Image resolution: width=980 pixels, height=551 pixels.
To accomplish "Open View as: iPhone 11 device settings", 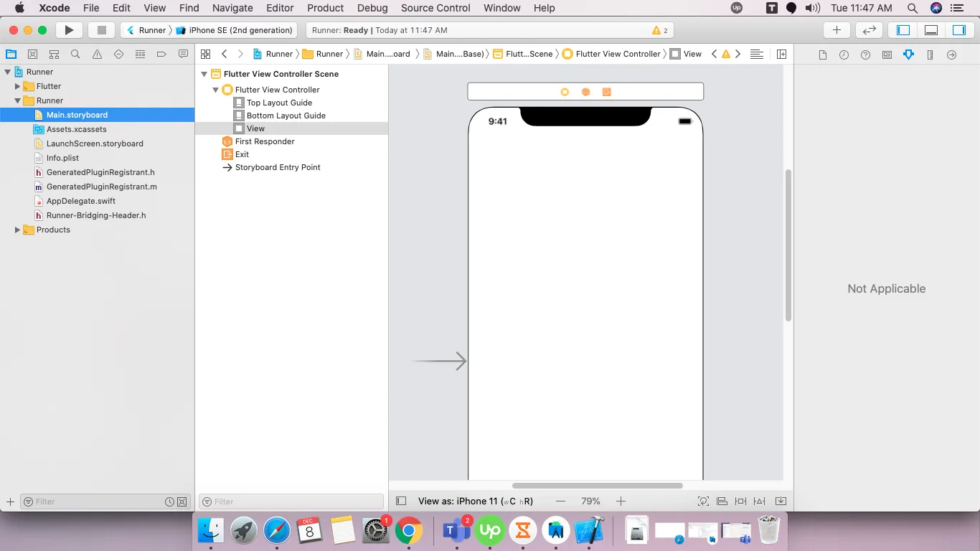I will (476, 501).
